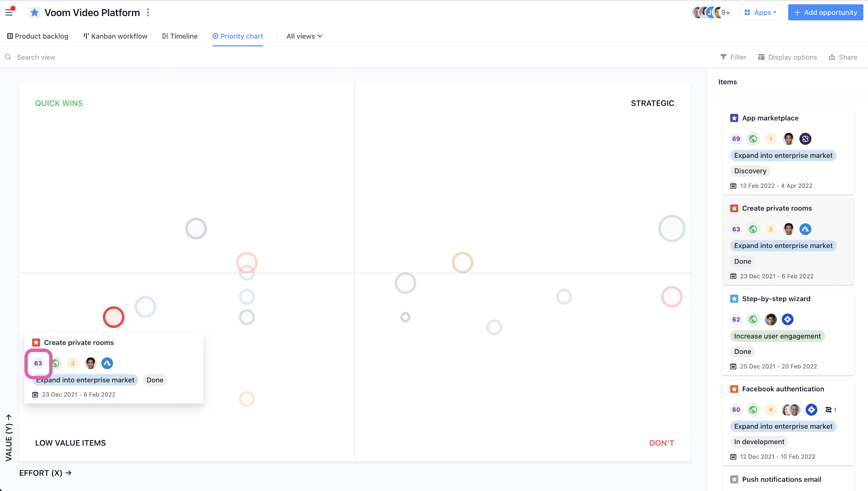Click the calendar icon by 13 Feb 2022
Image resolution: width=868 pixels, height=491 pixels.
click(733, 186)
